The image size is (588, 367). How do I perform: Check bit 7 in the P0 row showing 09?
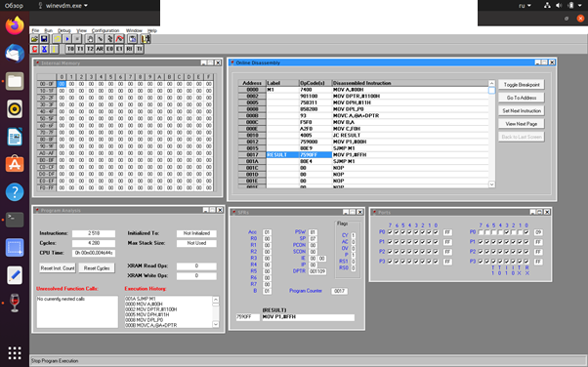[x=481, y=232]
